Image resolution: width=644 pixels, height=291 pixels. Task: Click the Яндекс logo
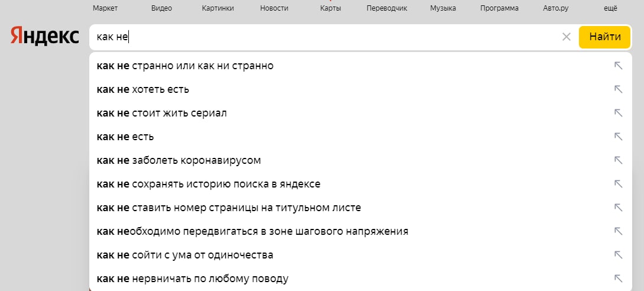click(x=45, y=36)
